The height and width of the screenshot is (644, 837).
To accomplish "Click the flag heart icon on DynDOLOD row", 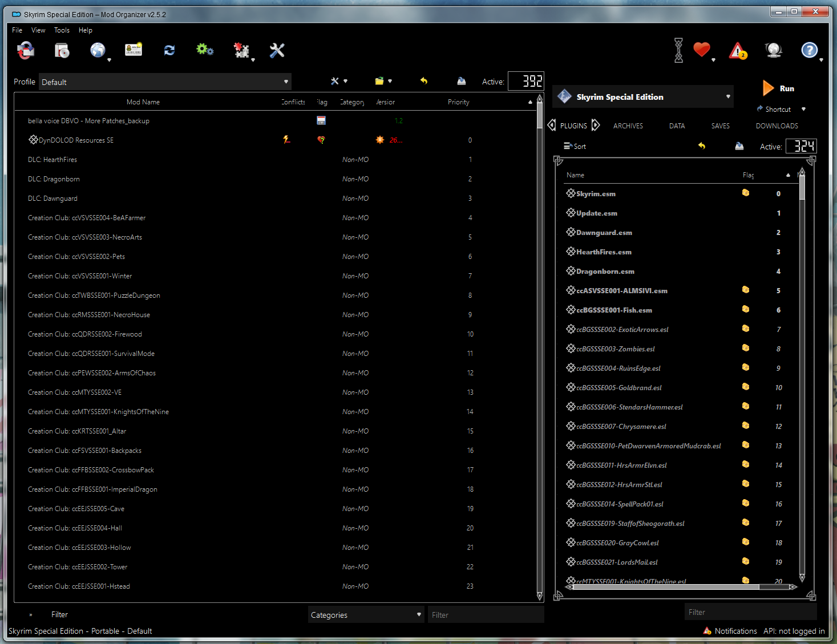I will point(321,140).
